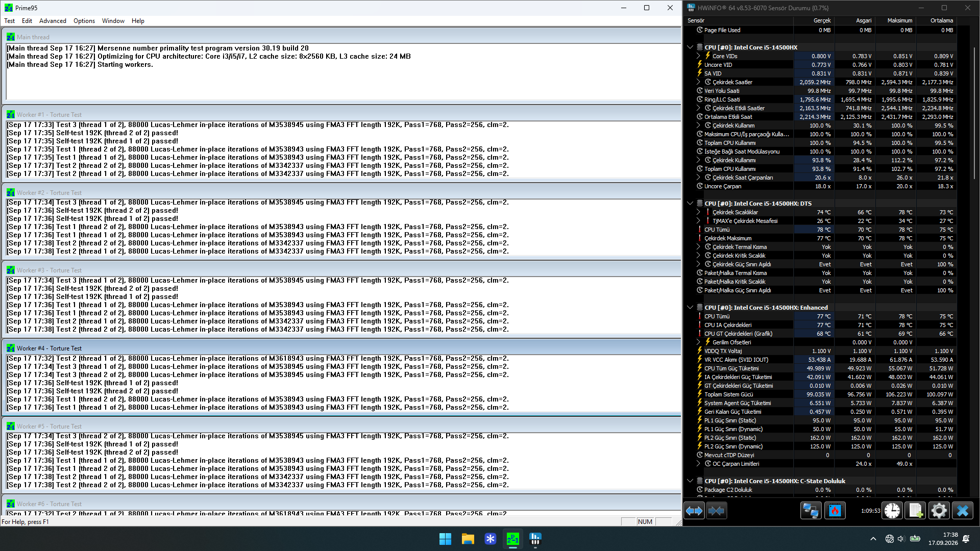Expand the Çekirdek Sıcaklıklar row
Screen dimensions: 980x551
(x=698, y=212)
